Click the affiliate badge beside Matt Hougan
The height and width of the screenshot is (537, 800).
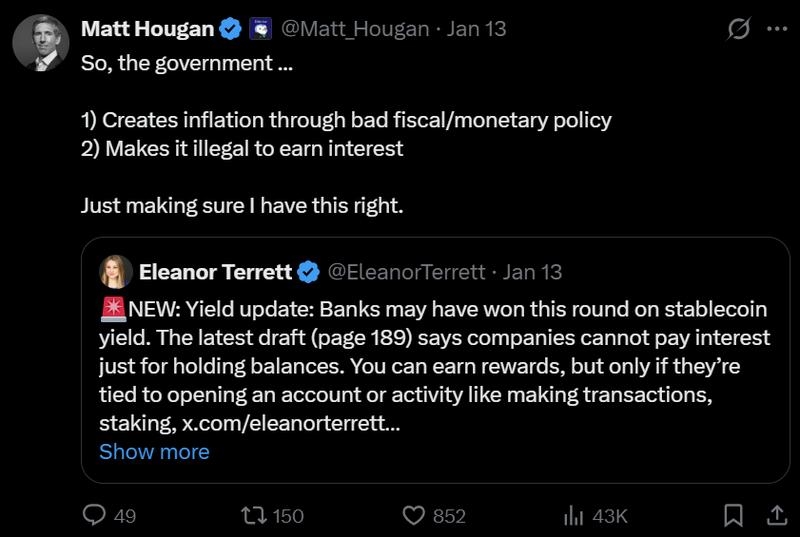pos(259,29)
